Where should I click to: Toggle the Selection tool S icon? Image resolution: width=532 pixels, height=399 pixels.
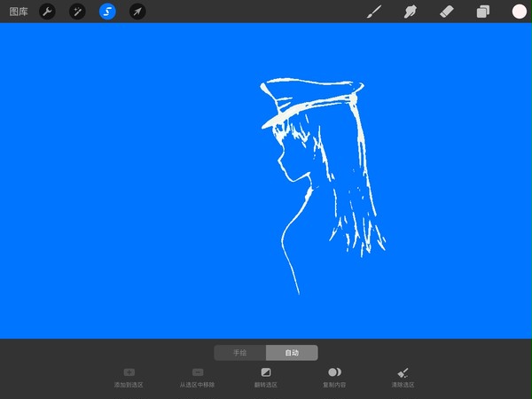coord(107,12)
